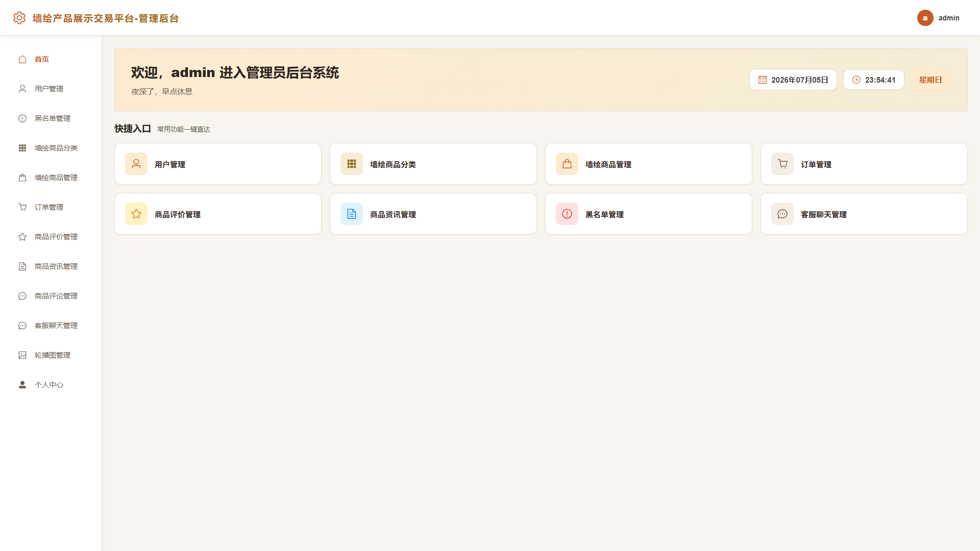Open the 商品评价管理 quick entry card label
The height and width of the screenshot is (551, 980).
[178, 214]
